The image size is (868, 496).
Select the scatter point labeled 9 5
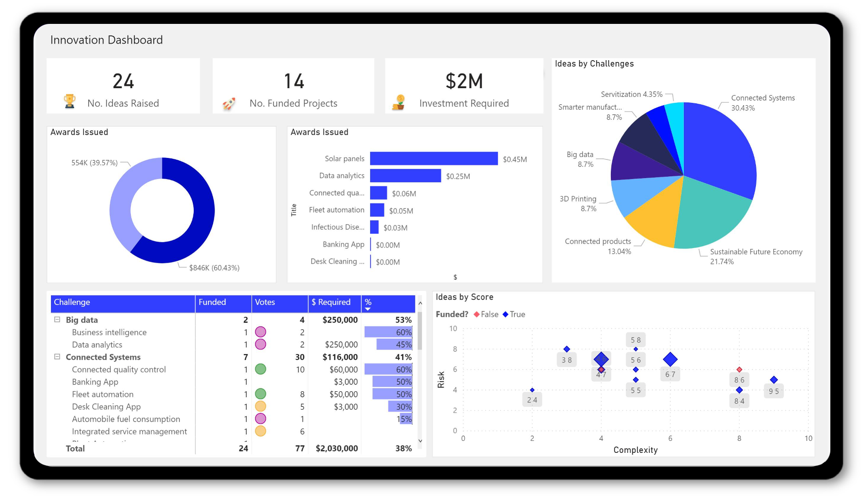point(774,379)
